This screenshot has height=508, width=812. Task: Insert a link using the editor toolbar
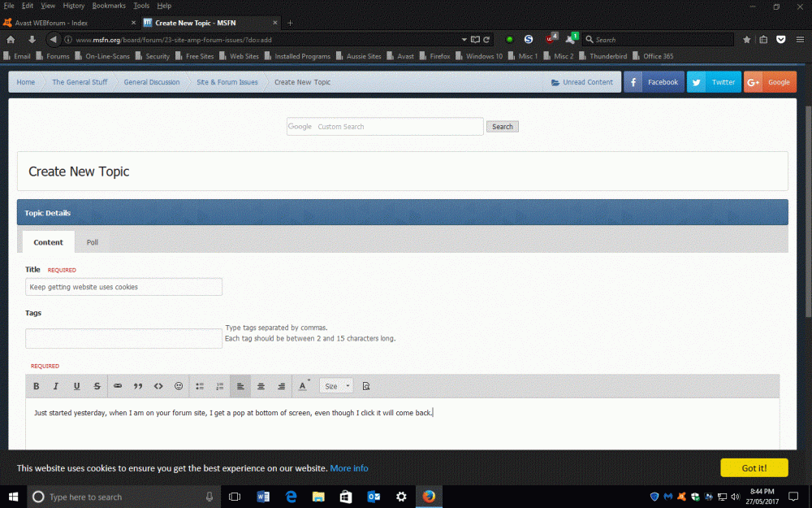118,386
